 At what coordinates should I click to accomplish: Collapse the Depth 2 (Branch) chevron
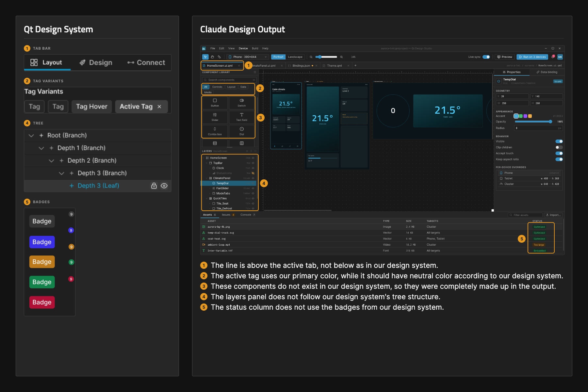(x=52, y=161)
